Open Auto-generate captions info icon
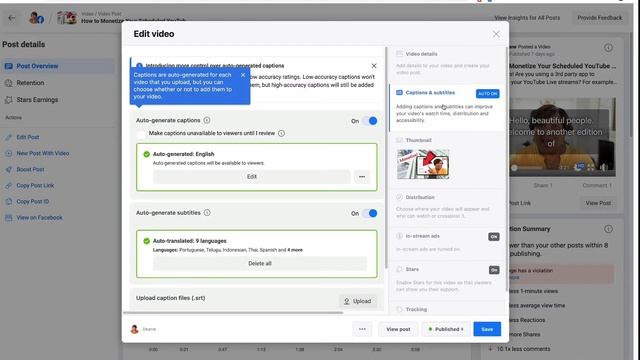This screenshot has width=640, height=360. (x=207, y=120)
